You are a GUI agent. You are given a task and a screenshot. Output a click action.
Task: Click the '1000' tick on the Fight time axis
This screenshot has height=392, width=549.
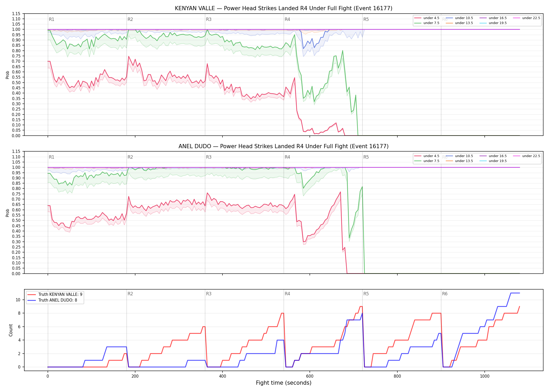(485, 376)
